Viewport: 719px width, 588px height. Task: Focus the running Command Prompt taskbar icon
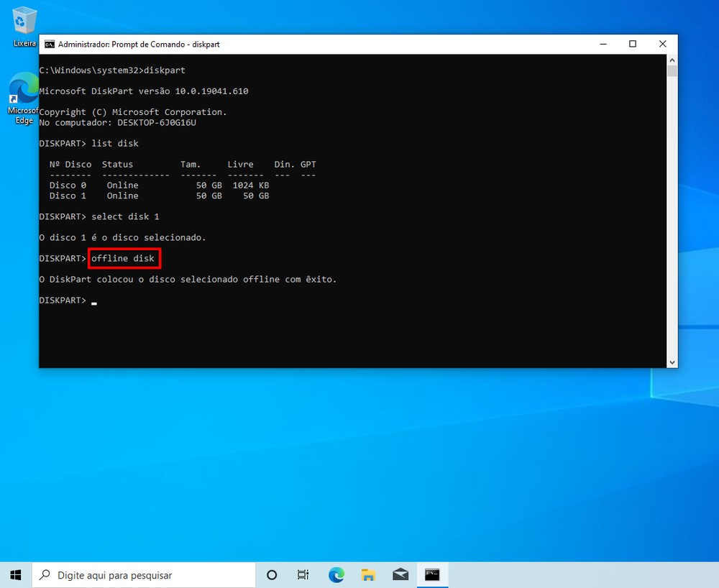(432, 574)
